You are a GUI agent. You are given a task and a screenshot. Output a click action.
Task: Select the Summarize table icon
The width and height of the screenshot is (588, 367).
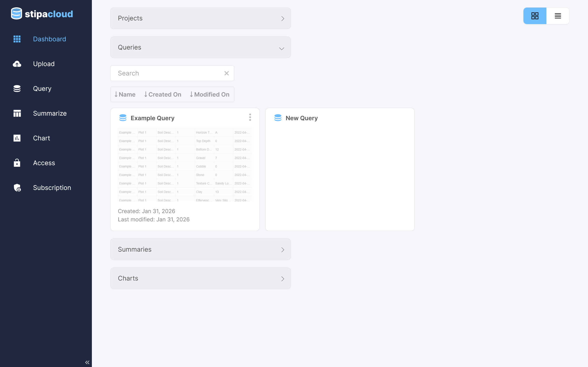(17, 113)
